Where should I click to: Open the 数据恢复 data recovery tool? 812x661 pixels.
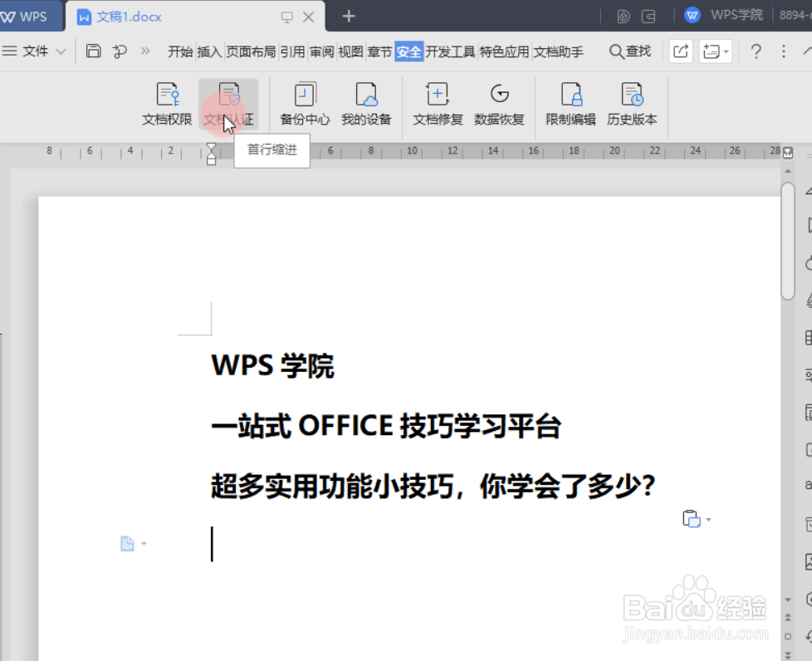point(499,104)
